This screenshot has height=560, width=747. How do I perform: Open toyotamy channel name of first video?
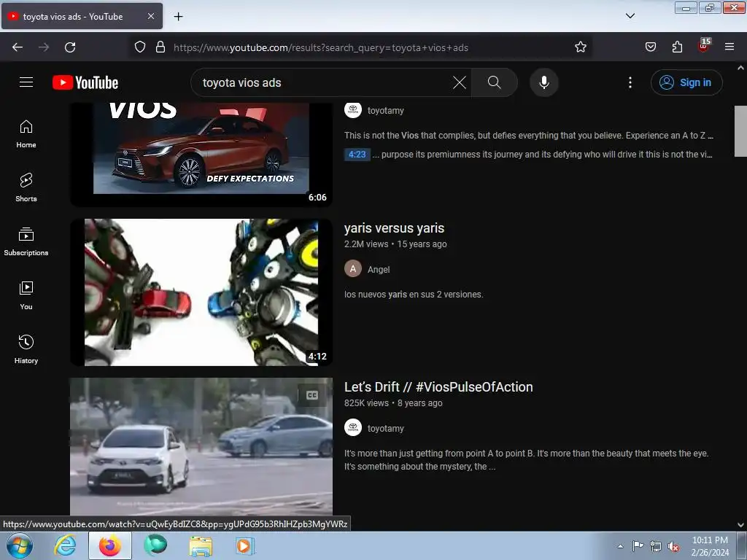click(x=385, y=111)
